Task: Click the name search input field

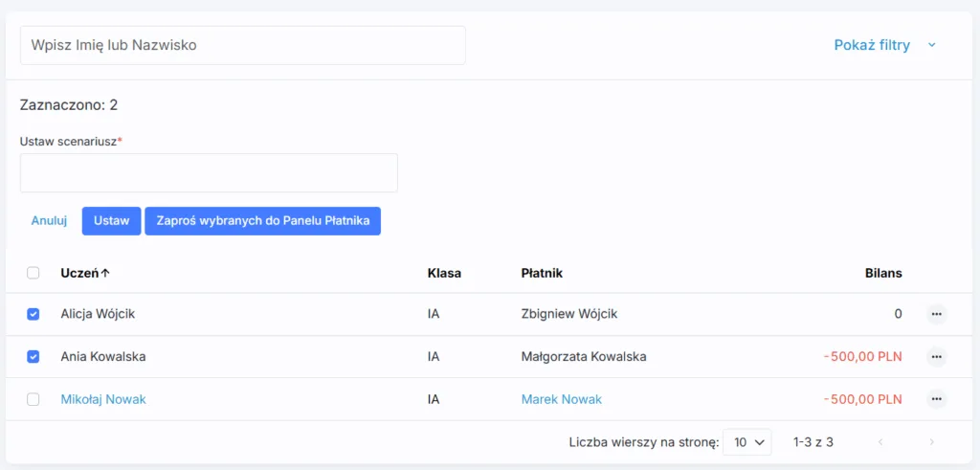Action: click(x=242, y=45)
